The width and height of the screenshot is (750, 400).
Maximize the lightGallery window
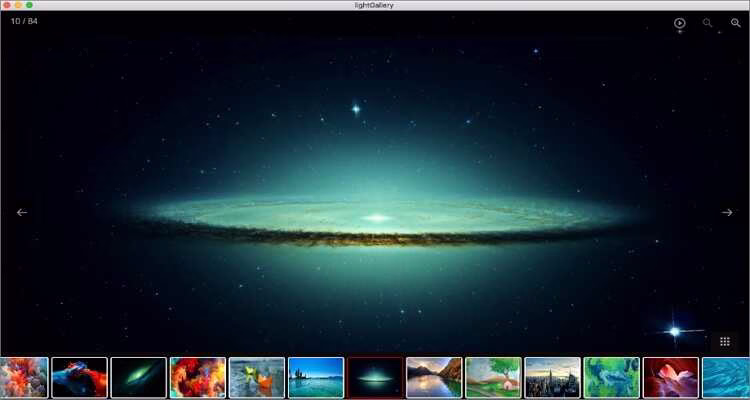coord(30,5)
